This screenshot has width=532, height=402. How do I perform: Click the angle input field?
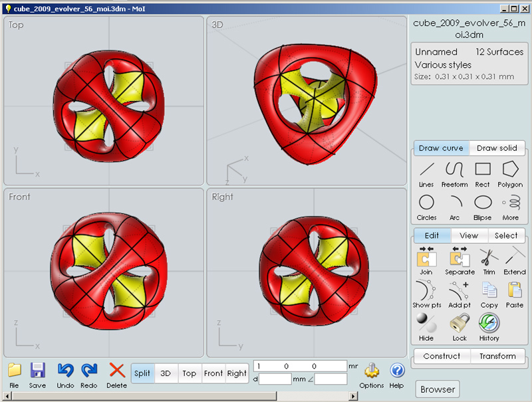(331, 379)
